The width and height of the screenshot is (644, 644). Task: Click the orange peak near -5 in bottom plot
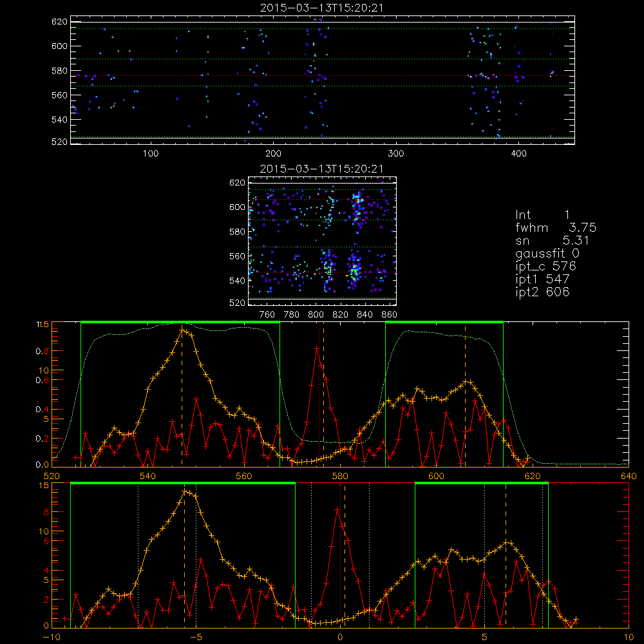[185, 491]
